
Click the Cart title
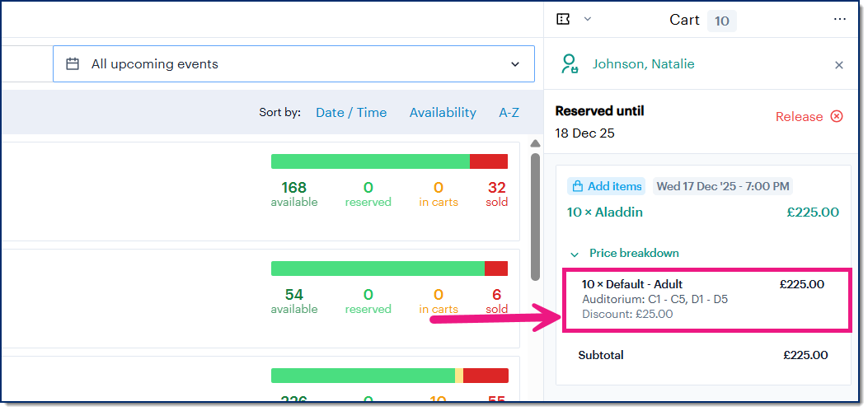point(684,20)
